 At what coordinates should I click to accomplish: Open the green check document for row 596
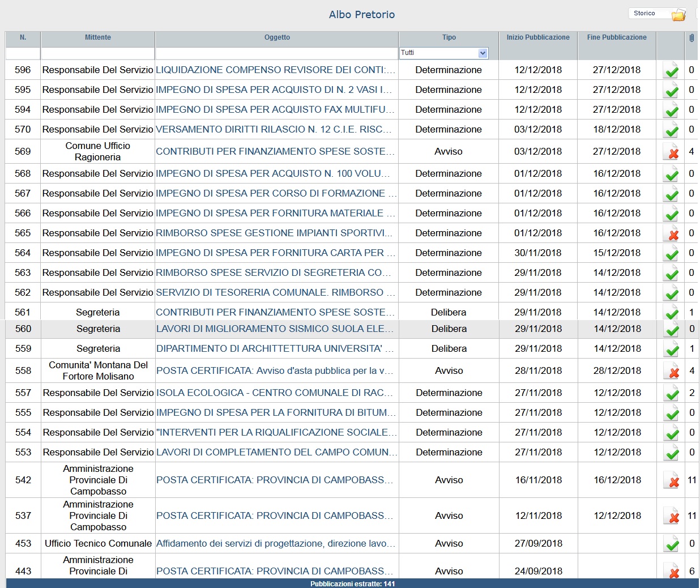(x=671, y=70)
